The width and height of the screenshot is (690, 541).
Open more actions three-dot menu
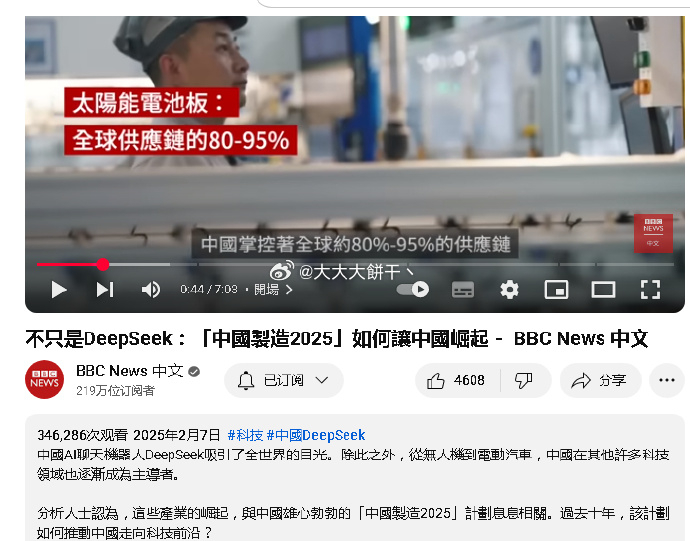[x=667, y=380]
